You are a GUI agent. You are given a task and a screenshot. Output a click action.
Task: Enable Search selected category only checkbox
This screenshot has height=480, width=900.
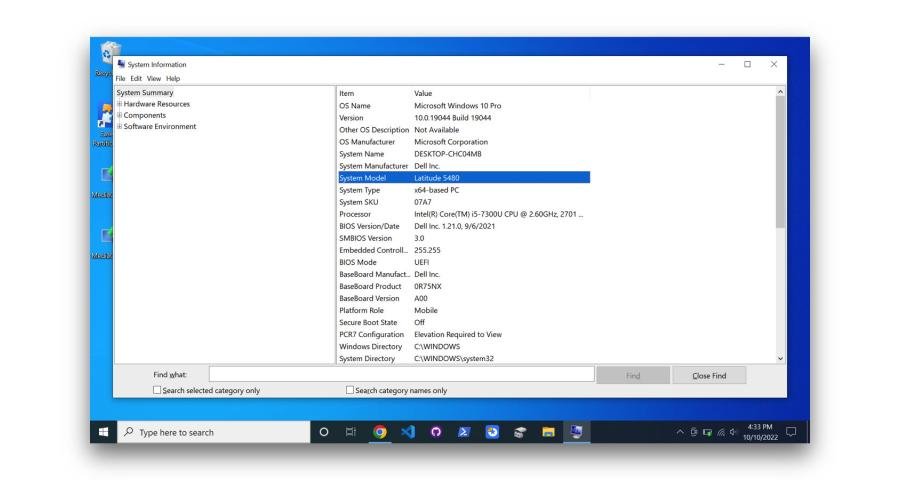(x=157, y=390)
